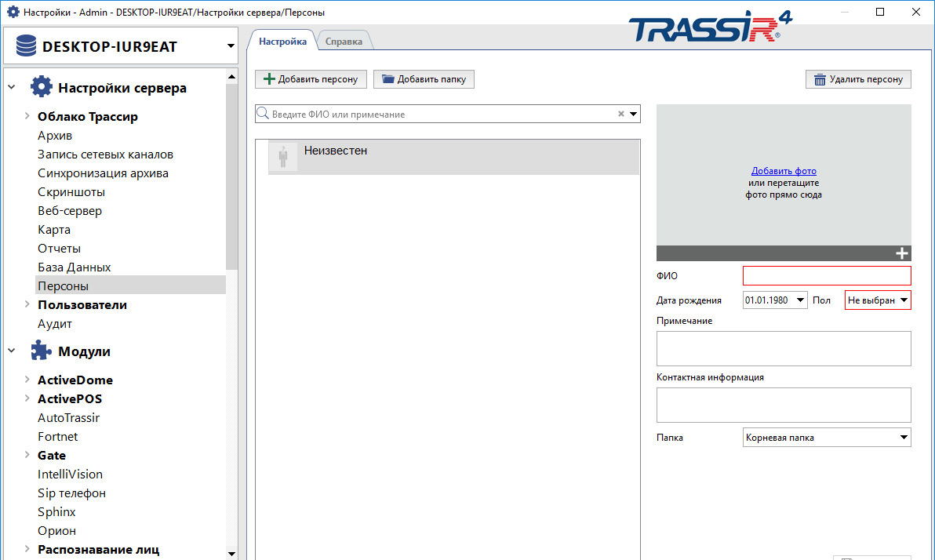Click the database icon beside DESKTOP-IUR9EAT
This screenshot has height=560, width=935.
pyautogui.click(x=25, y=45)
